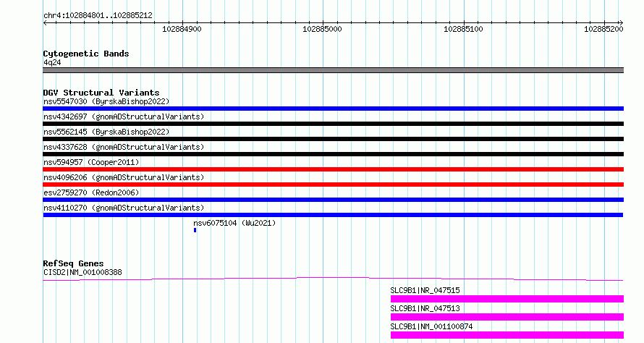Click ruler position 102885000
Image resolution: width=644 pixels, height=343 pixels.
coord(323,29)
